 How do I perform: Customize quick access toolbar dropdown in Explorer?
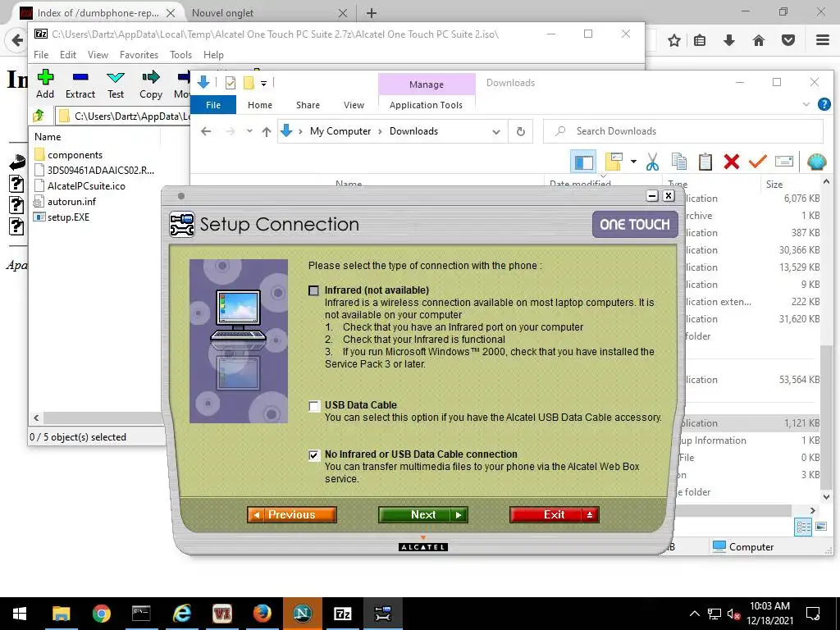click(263, 84)
